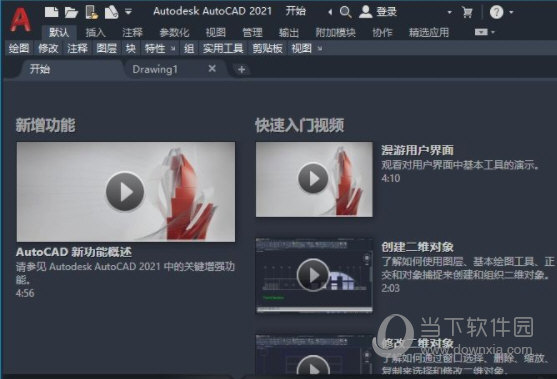This screenshot has height=379, width=557.
Task: Click the user sign-in icon
Action: tap(365, 12)
